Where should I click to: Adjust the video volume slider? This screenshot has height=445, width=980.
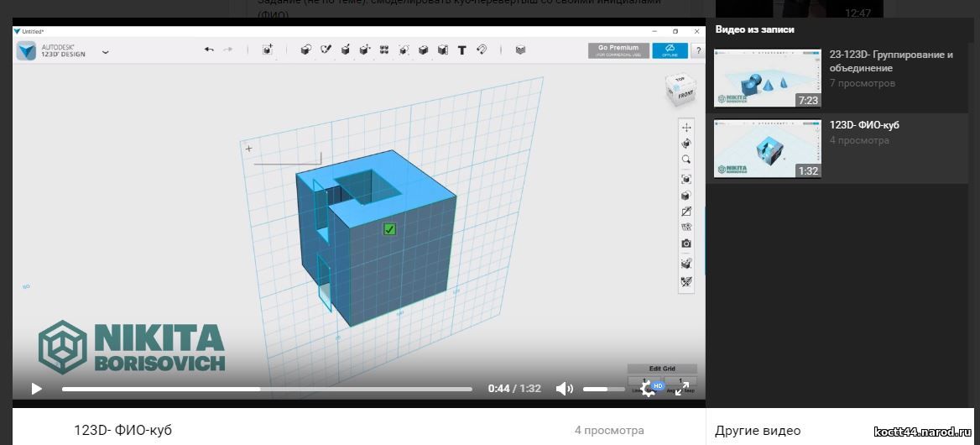pyautogui.click(x=604, y=389)
